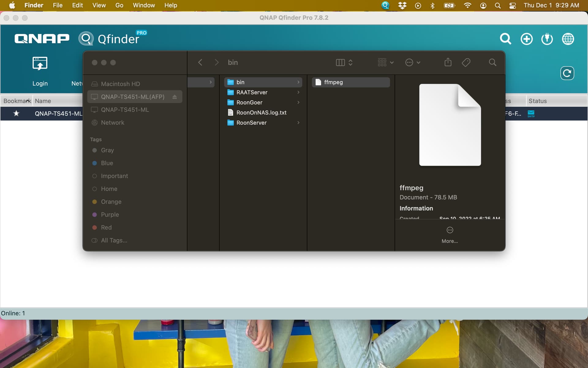The height and width of the screenshot is (368, 588).
Task: Click the Qfinder menu bar status icon
Action: tap(385, 5)
